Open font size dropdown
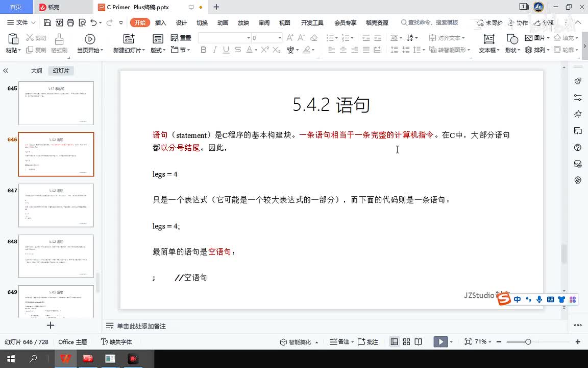Viewport: 588px width, 368px height. click(280, 38)
